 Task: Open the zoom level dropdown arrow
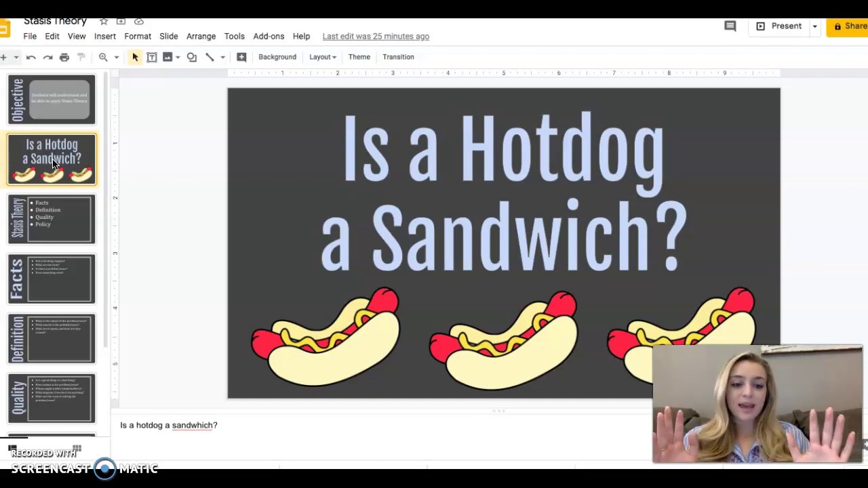(x=116, y=57)
